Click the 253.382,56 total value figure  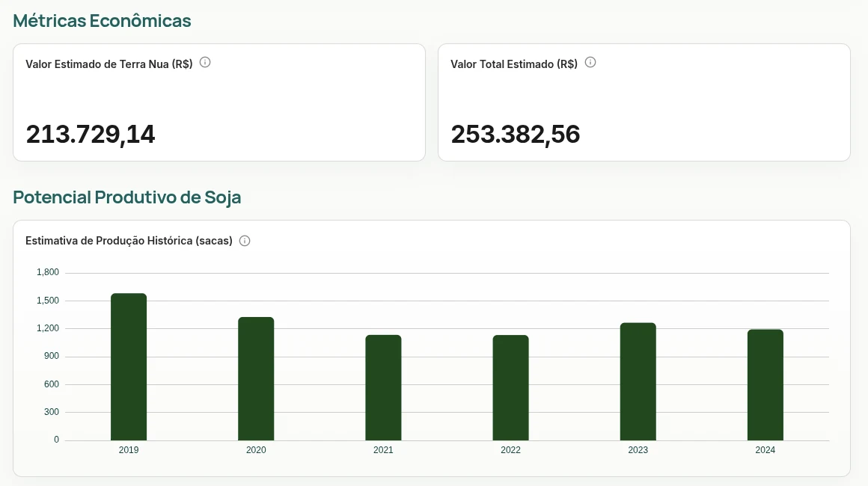pyautogui.click(x=516, y=135)
